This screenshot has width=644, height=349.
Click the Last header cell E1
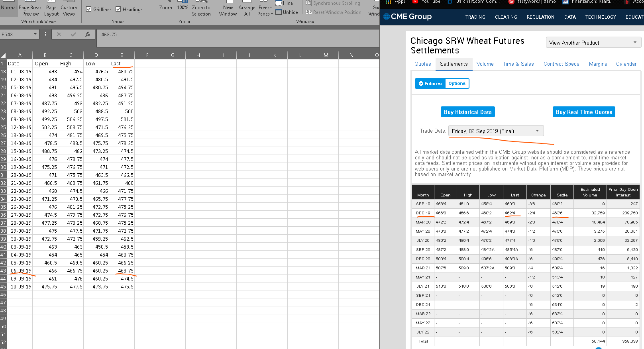pyautogui.click(x=122, y=64)
